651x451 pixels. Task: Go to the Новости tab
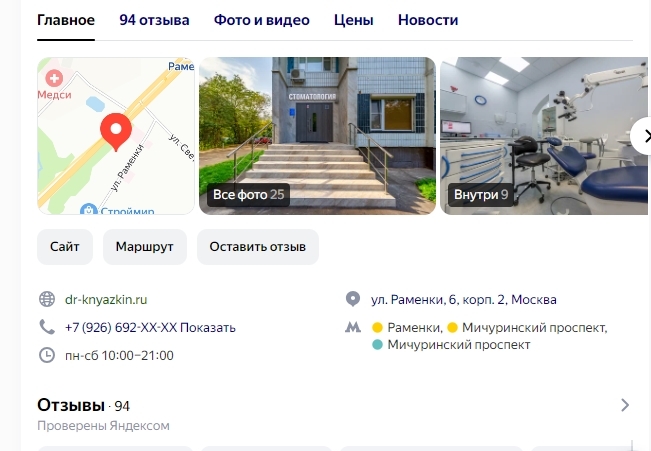428,20
